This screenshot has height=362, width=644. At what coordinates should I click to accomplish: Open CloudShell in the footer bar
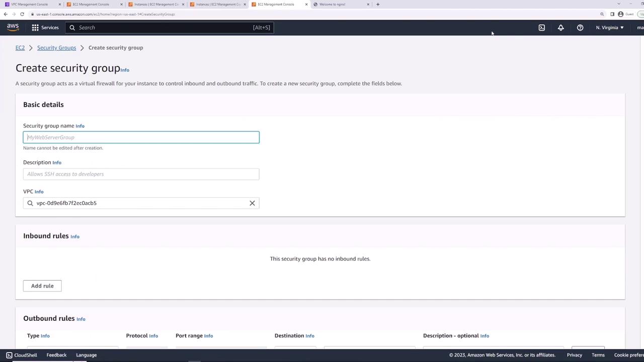pyautogui.click(x=22, y=355)
